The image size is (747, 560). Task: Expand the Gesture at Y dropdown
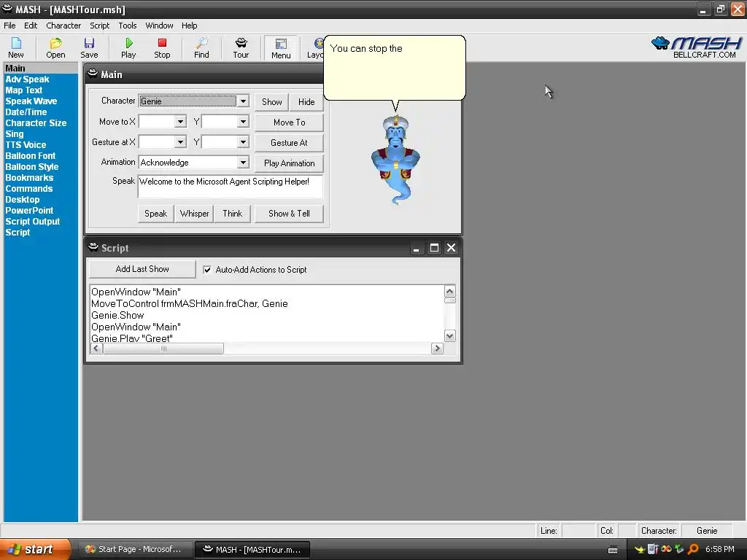tap(243, 142)
